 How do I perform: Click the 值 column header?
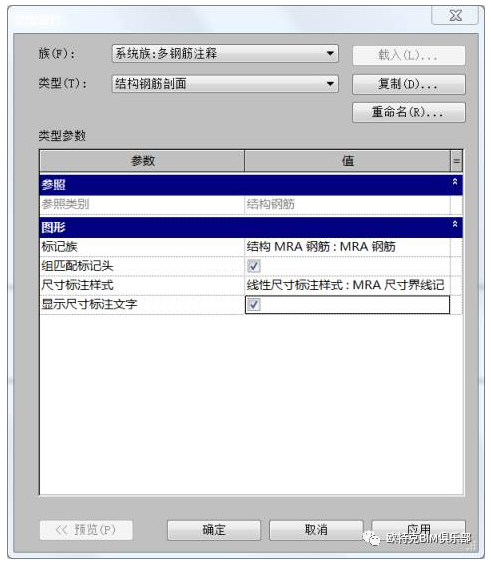(x=347, y=161)
